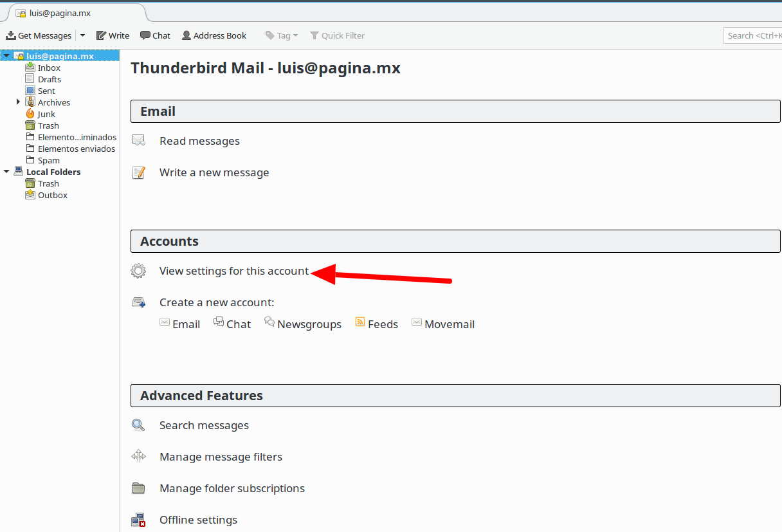Screen dimensions: 782x532
Task: Open the Archives folder
Action: (54, 102)
